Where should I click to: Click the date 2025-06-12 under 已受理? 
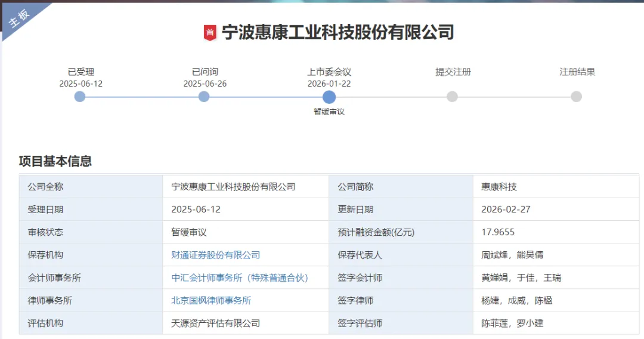click(81, 84)
